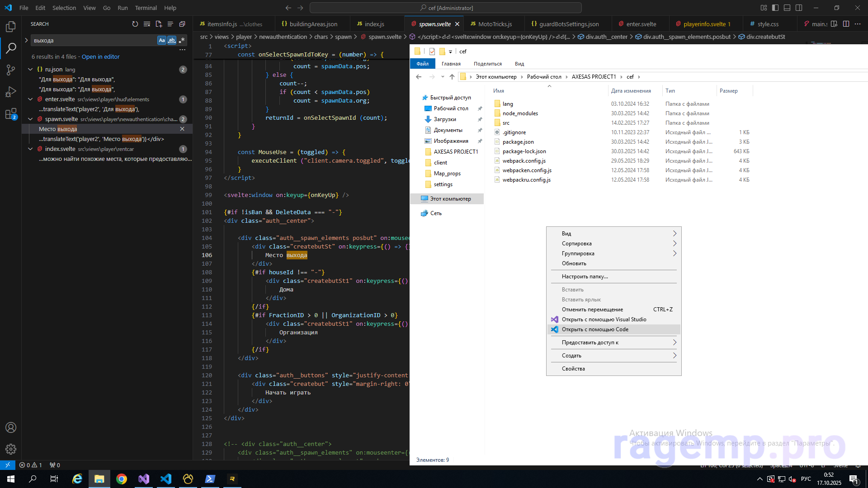The height and width of the screenshot is (488, 868).
Task: Collapse ru.json search results
Action: click(x=30, y=70)
